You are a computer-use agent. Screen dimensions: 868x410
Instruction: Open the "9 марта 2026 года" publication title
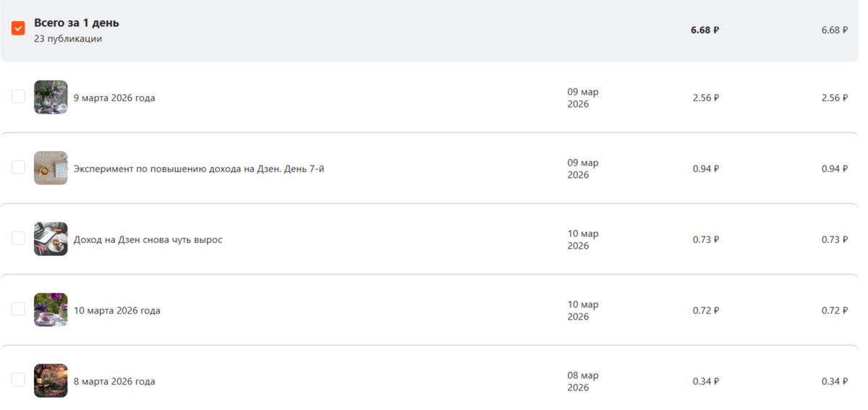pyautogui.click(x=114, y=98)
